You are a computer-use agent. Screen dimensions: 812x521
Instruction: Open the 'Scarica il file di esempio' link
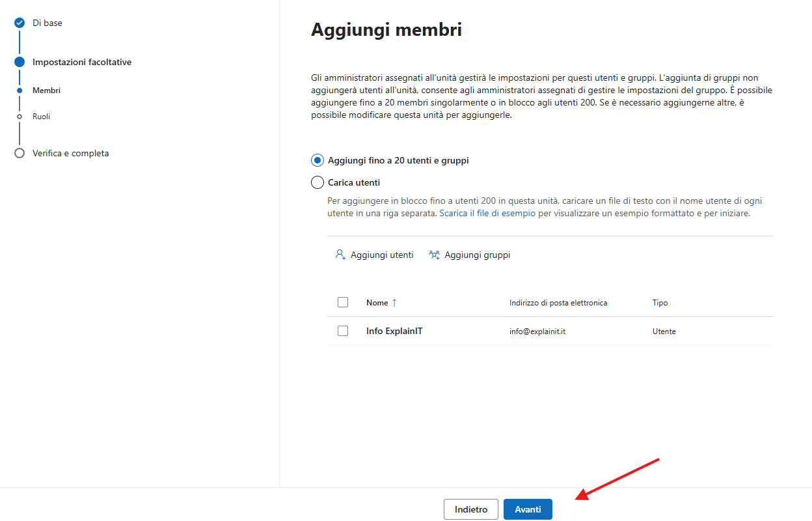pyautogui.click(x=487, y=213)
